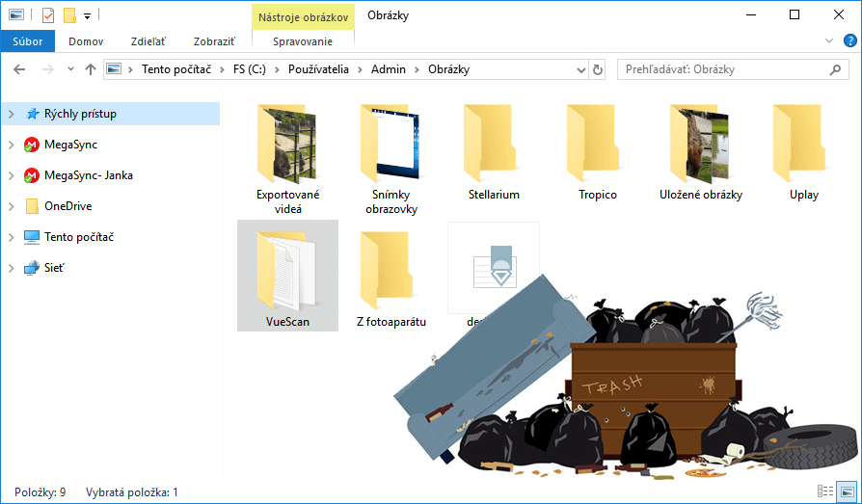Screen dimensions: 862x504
Task: Open the address bar history dropdown
Action: point(580,69)
